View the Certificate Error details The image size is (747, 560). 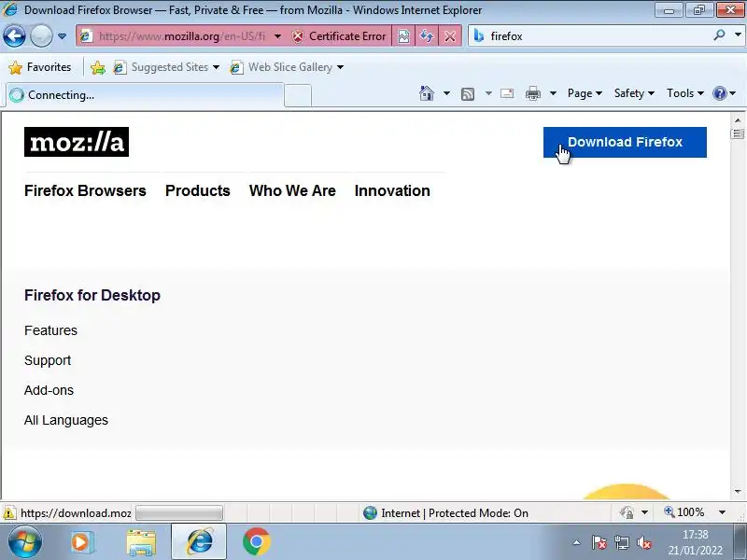(339, 36)
